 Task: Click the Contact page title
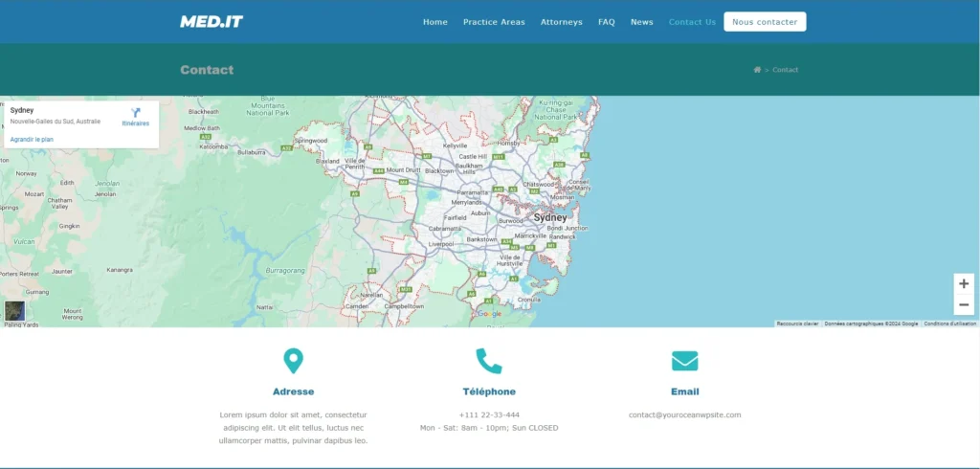(207, 70)
